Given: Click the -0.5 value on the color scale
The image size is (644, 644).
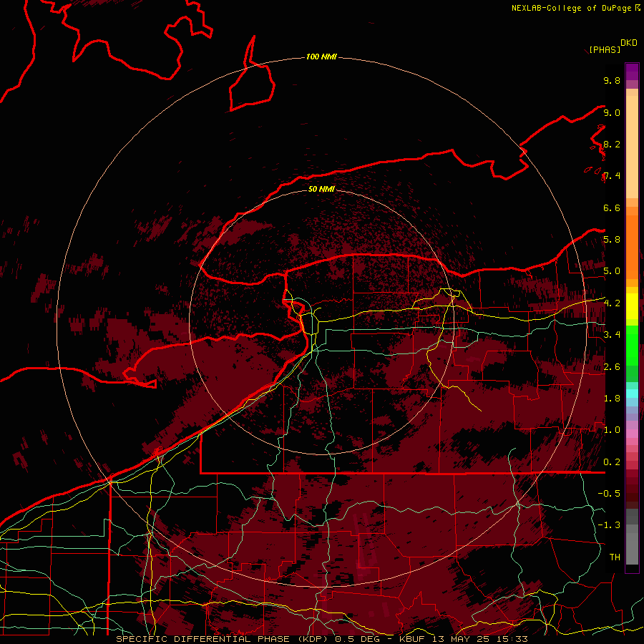Looking at the screenshot, I should pyautogui.click(x=609, y=494).
